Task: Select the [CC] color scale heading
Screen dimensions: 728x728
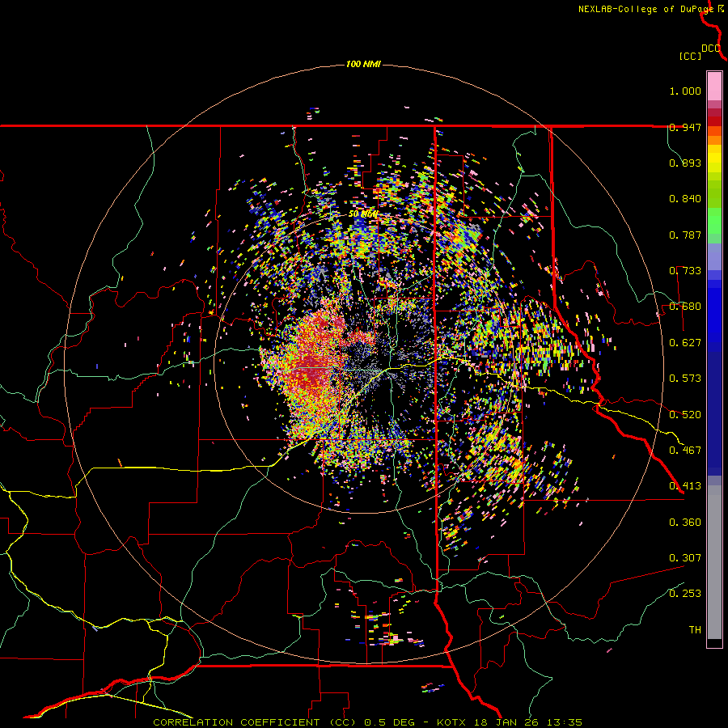Action: pos(691,56)
